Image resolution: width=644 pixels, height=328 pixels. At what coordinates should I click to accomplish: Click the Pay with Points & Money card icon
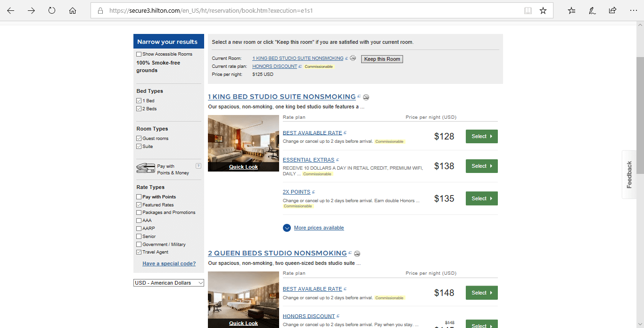tap(146, 168)
